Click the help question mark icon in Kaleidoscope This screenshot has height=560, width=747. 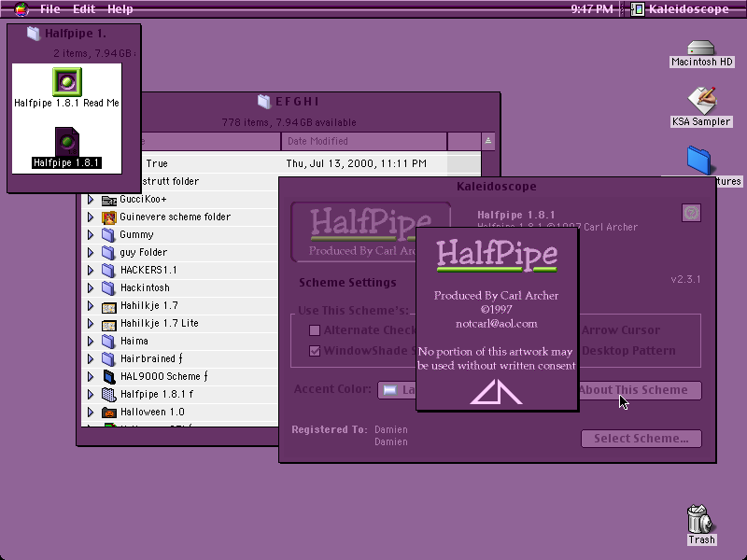691,213
